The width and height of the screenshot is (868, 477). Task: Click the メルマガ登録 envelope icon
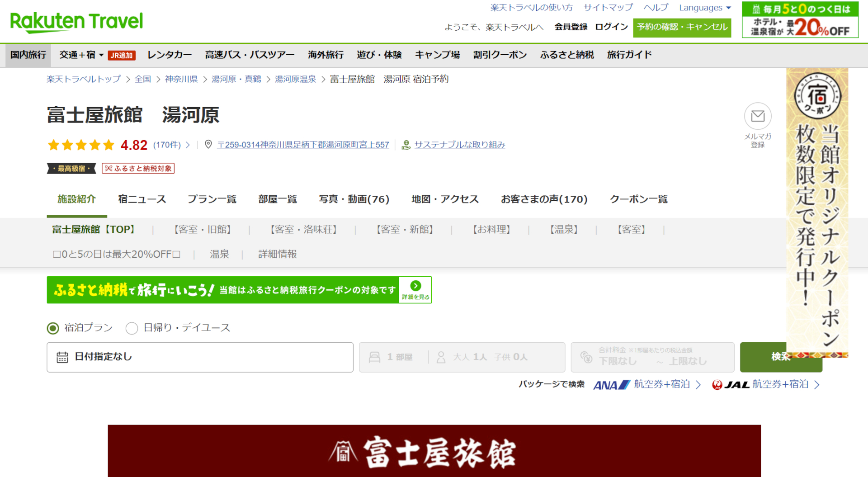[758, 116]
